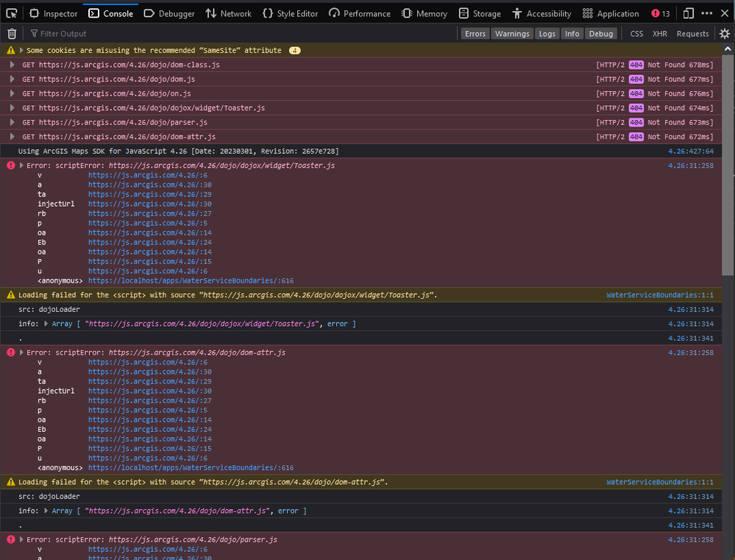The image size is (735, 560).
Task: Click error icon beside Toaster.js scriptError
Action: pyautogui.click(x=11, y=166)
